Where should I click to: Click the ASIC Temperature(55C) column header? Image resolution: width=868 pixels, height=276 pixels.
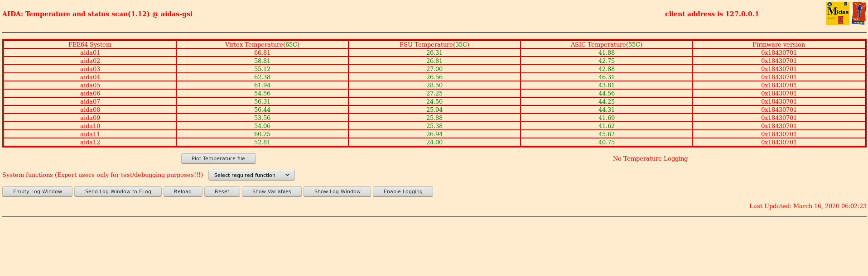(x=607, y=45)
